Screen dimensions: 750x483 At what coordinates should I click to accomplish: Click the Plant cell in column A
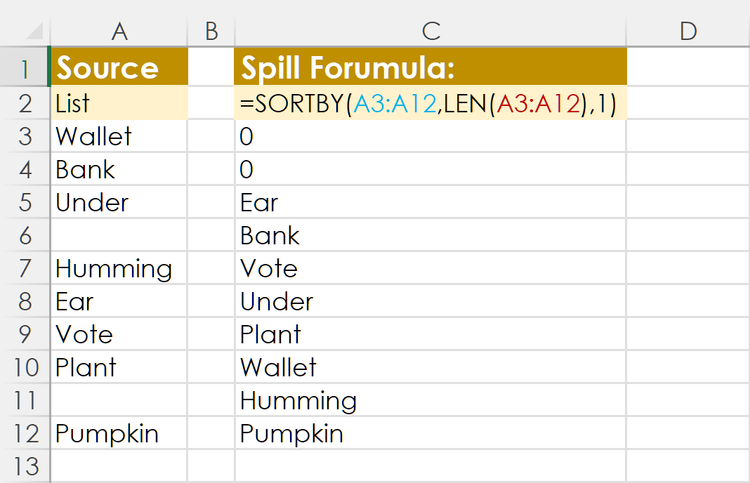[119, 367]
